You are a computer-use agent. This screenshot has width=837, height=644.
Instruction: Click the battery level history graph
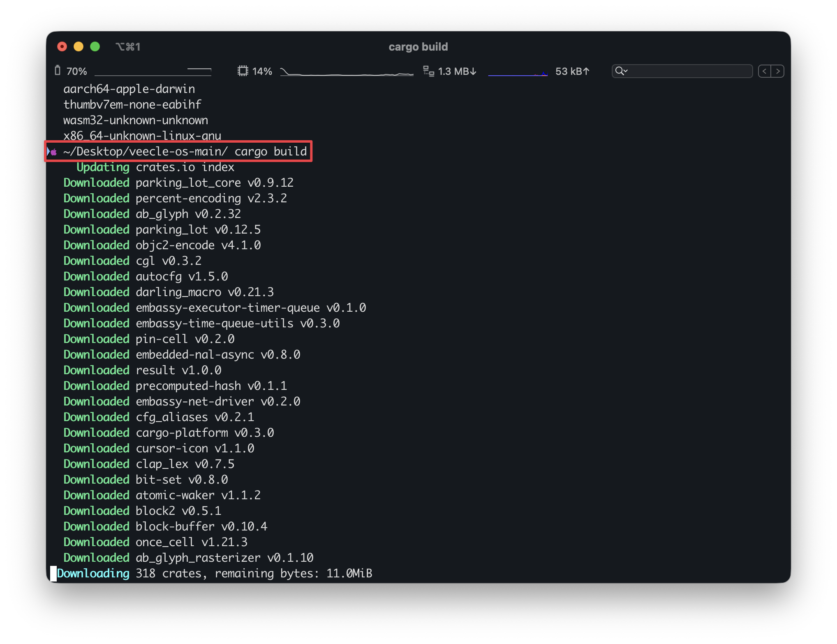(153, 72)
